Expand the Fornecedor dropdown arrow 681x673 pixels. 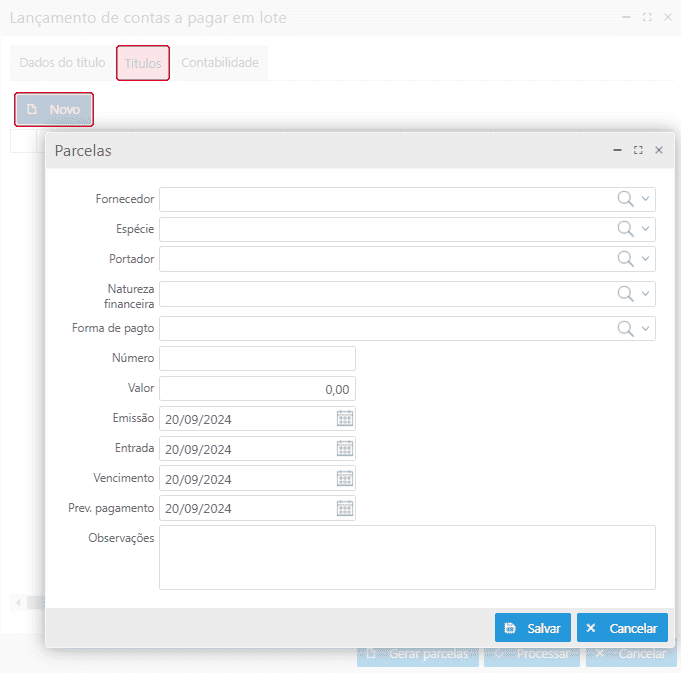click(x=646, y=199)
